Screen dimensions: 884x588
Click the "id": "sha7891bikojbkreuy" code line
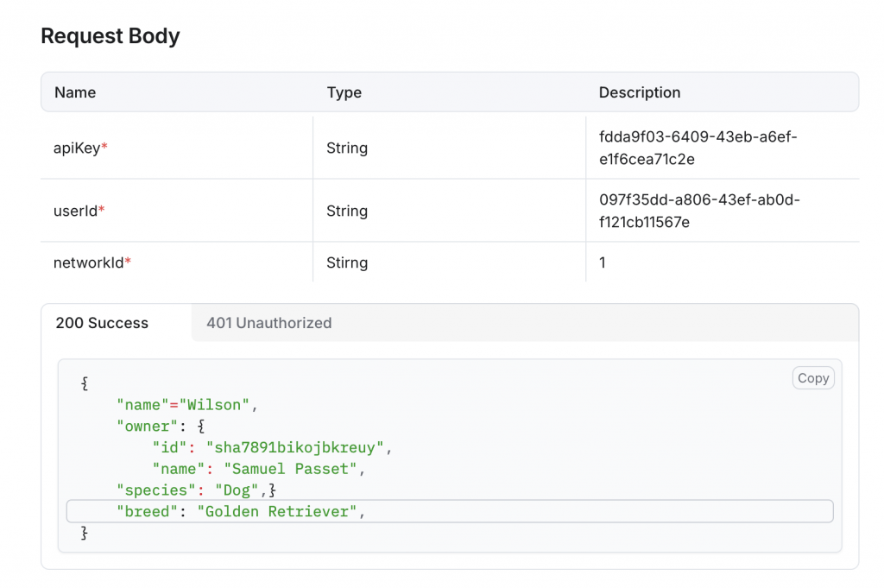pyautogui.click(x=272, y=447)
